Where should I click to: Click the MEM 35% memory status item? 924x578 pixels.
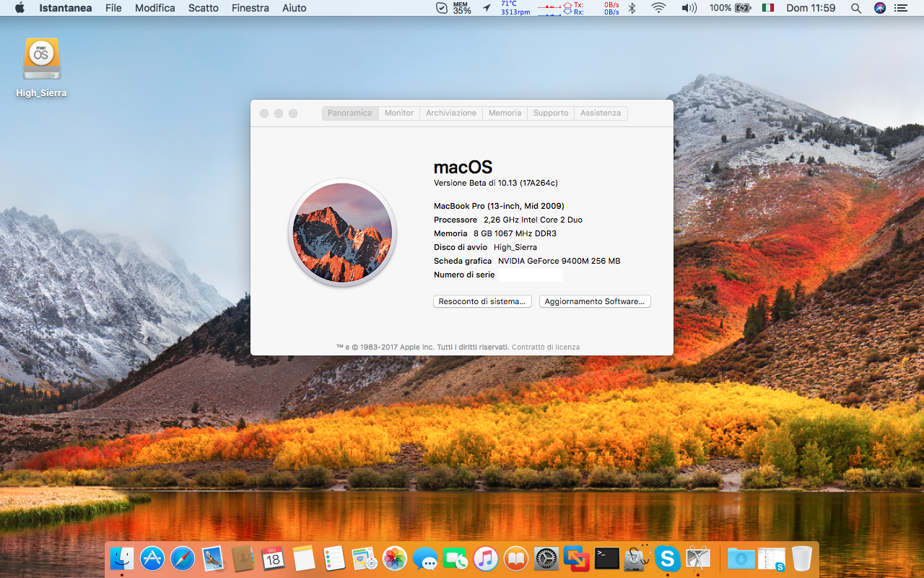tap(462, 8)
